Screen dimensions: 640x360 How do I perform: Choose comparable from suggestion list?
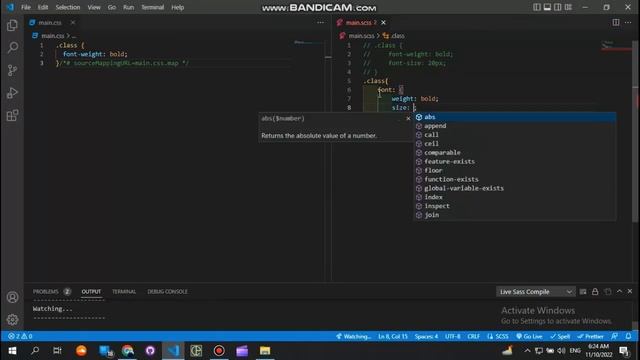pyautogui.click(x=514, y=153)
